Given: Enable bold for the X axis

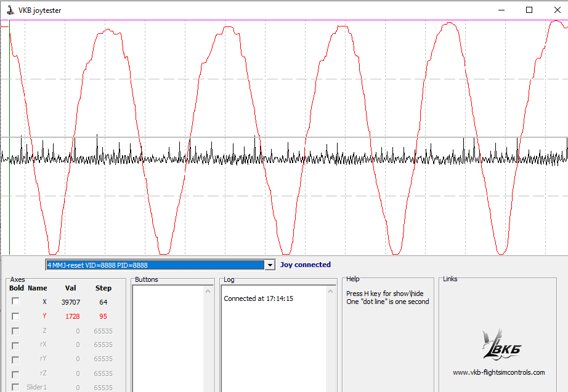Looking at the screenshot, I should [x=15, y=302].
